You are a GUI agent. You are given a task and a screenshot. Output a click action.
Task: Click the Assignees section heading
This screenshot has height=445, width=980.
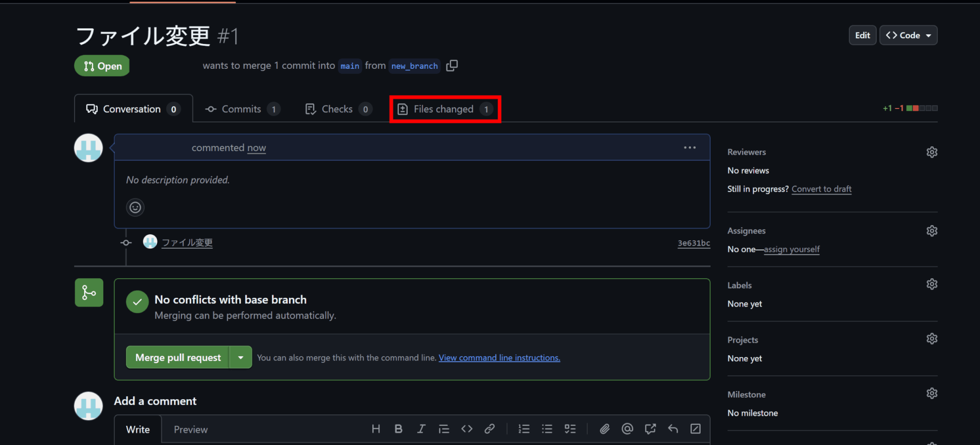tap(746, 231)
